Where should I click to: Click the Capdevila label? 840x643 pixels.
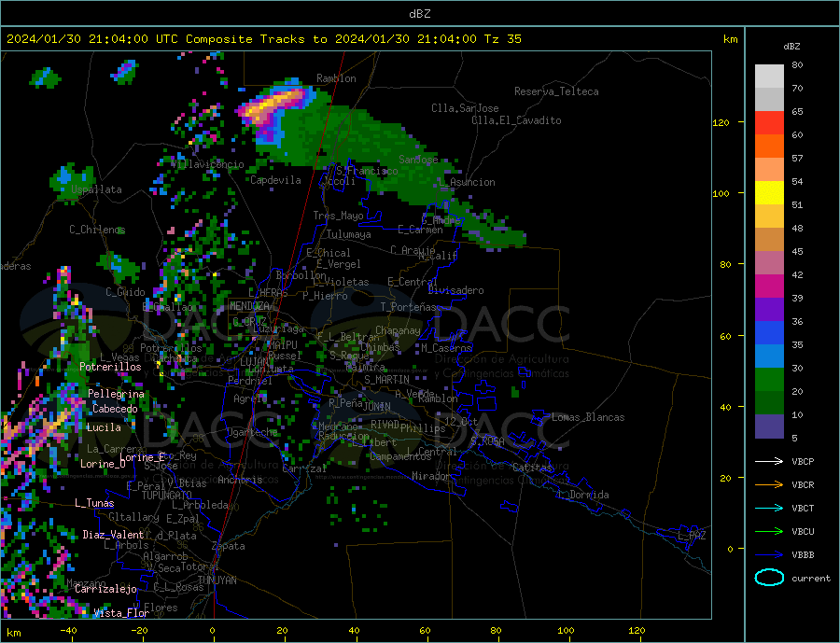(275, 180)
